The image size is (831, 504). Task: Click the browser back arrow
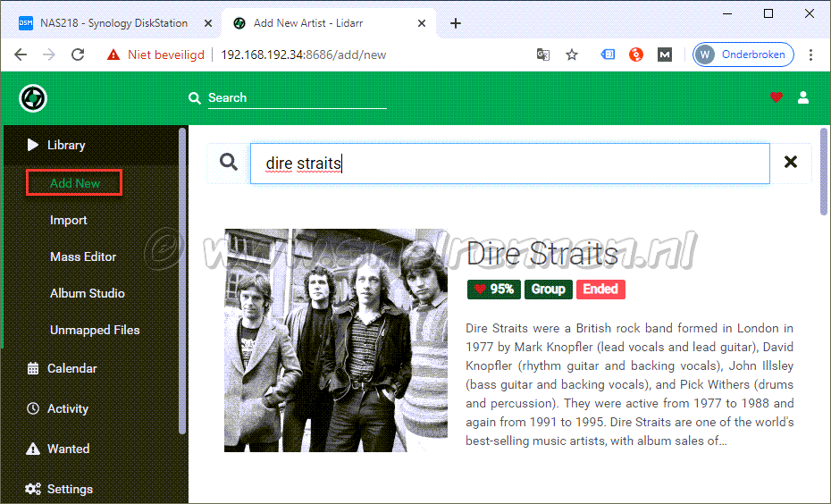[x=21, y=55]
